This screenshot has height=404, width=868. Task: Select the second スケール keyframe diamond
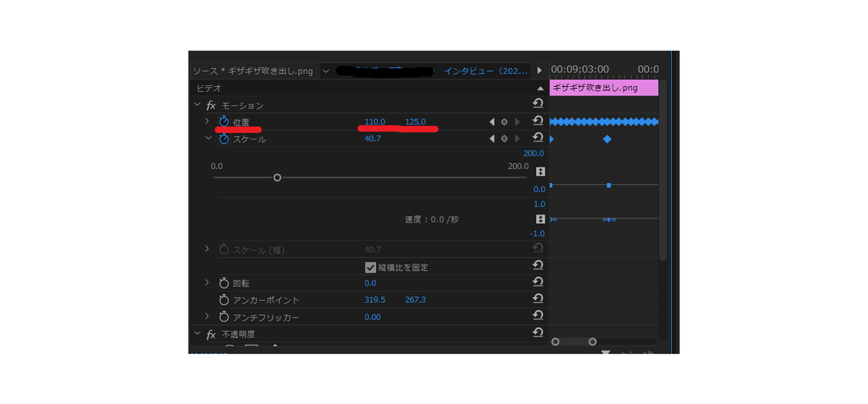click(x=607, y=139)
